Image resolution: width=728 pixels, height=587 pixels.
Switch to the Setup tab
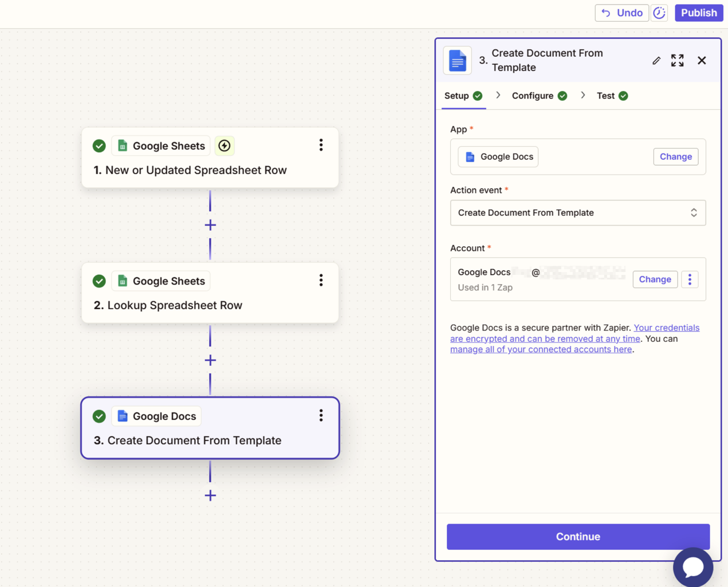click(463, 96)
